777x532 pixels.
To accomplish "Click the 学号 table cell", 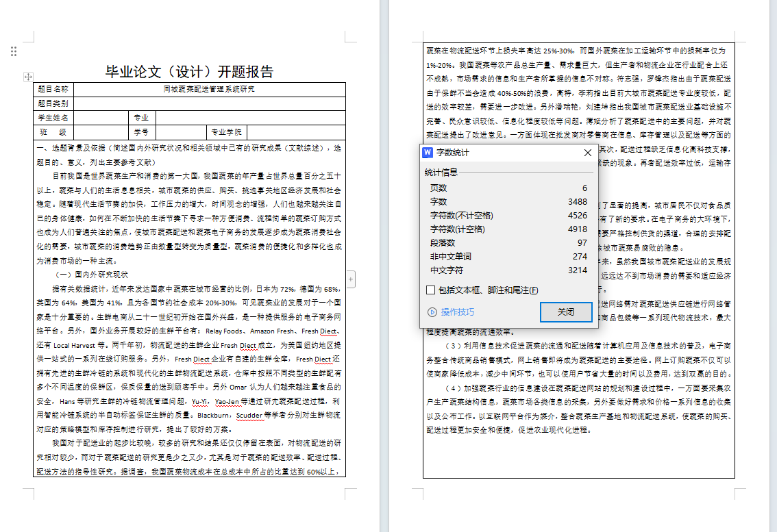I will click(142, 132).
